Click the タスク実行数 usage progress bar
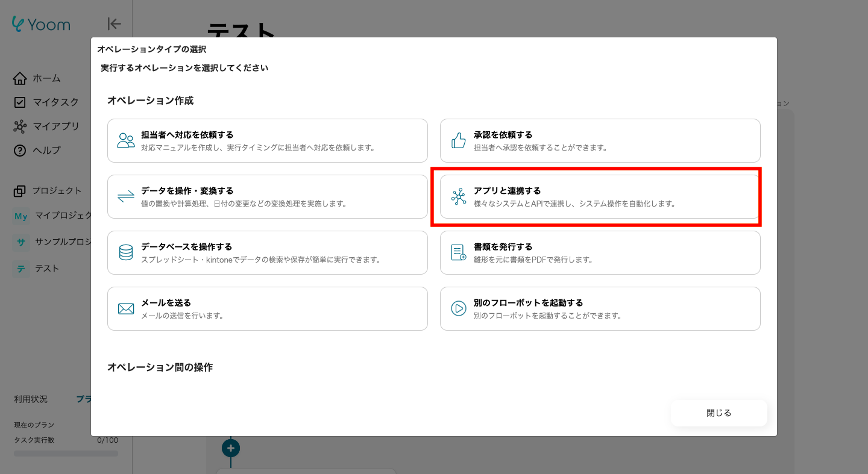The height and width of the screenshot is (474, 868). coord(66,453)
